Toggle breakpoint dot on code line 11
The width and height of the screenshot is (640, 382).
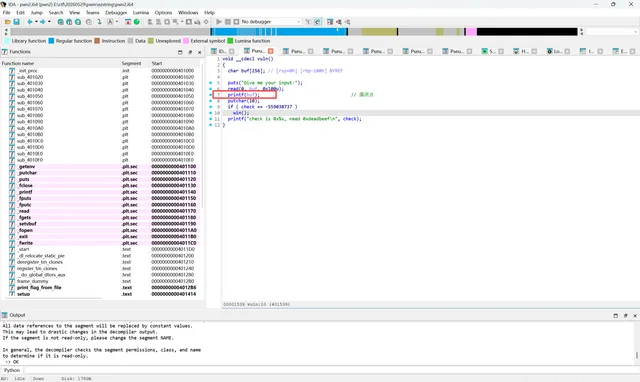click(211, 119)
